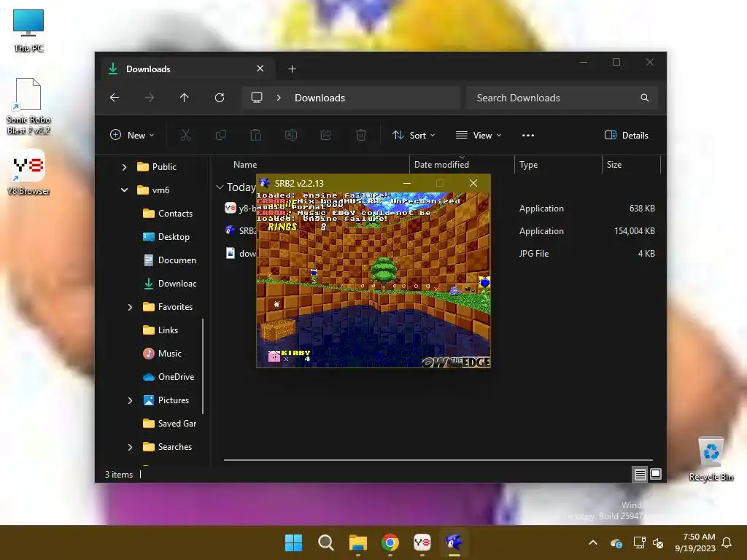The width and height of the screenshot is (747, 560).
Task: Click the Forward navigation arrow
Action: (150, 98)
